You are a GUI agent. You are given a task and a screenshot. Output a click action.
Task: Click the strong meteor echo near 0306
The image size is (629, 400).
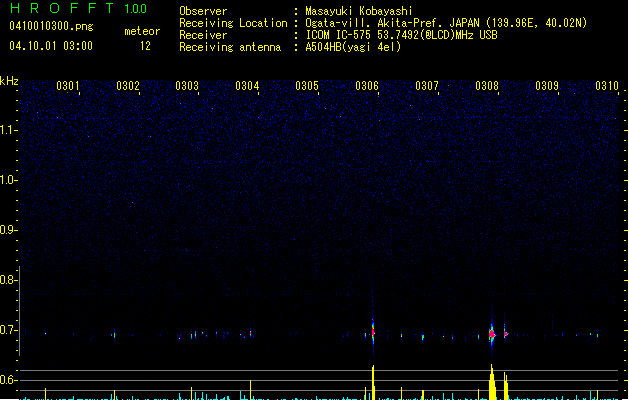pos(373,332)
